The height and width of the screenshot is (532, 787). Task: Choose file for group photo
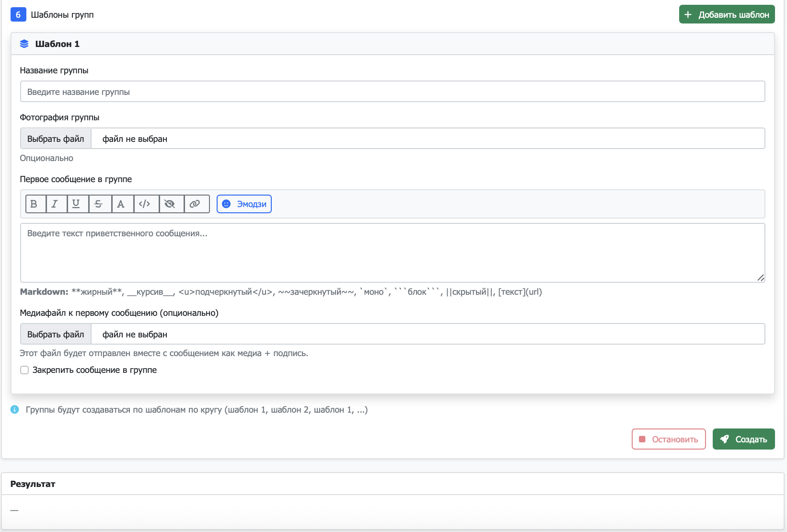click(x=56, y=139)
